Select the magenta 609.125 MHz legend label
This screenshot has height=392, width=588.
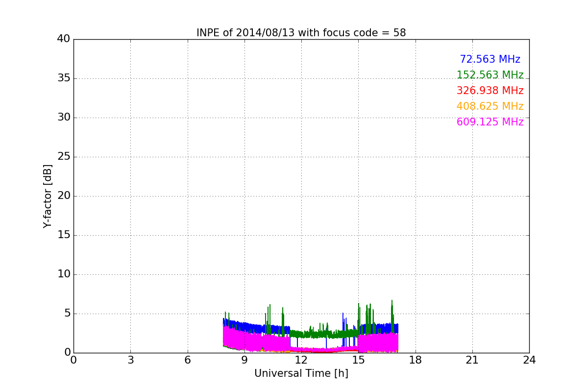(x=490, y=122)
